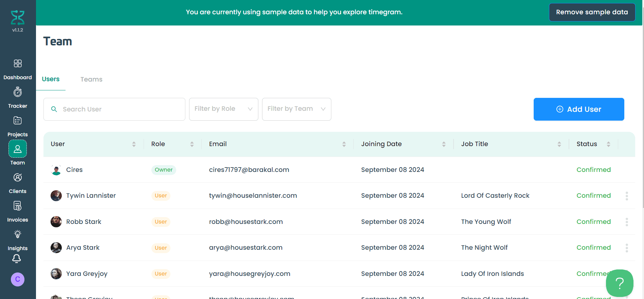The image size is (644, 299).
Task: Click Confirmed status for Cires
Action: point(593,170)
